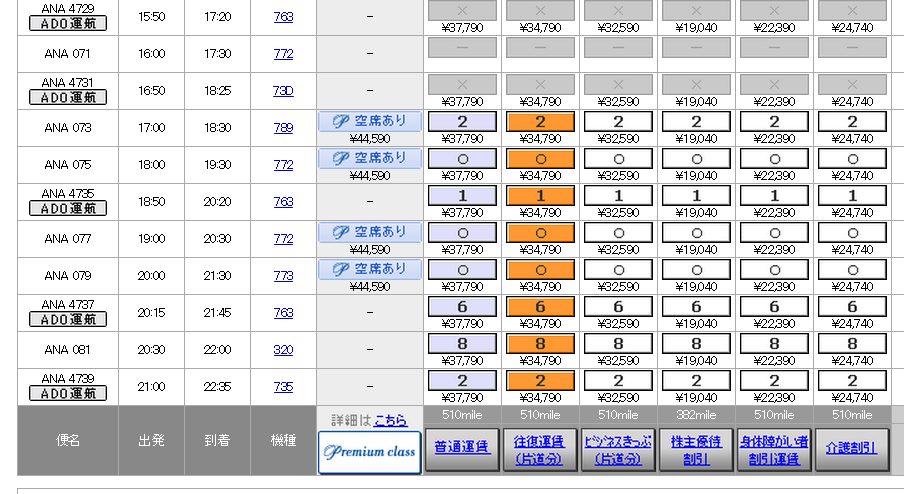
Task: Open aircraft type 772 link for ANA 071
Action: [283, 54]
